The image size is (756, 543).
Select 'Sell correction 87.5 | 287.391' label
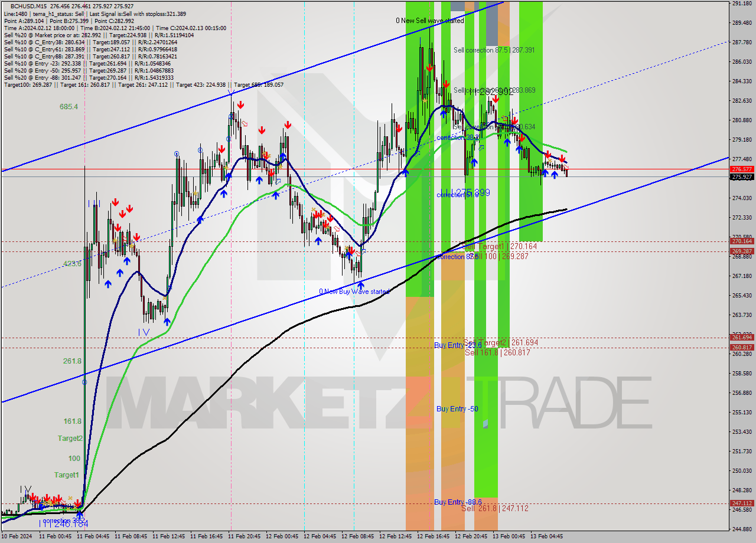coord(494,50)
